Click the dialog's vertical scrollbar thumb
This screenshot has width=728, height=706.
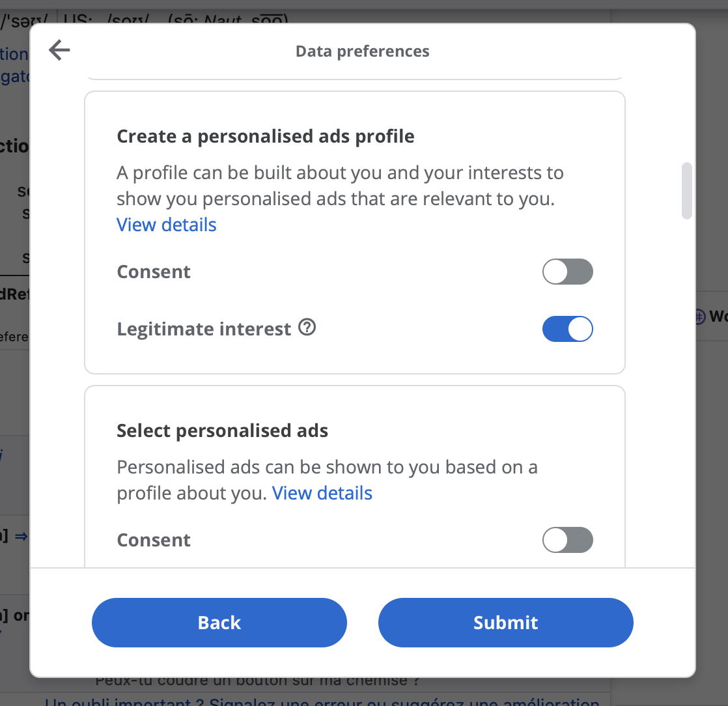click(687, 190)
